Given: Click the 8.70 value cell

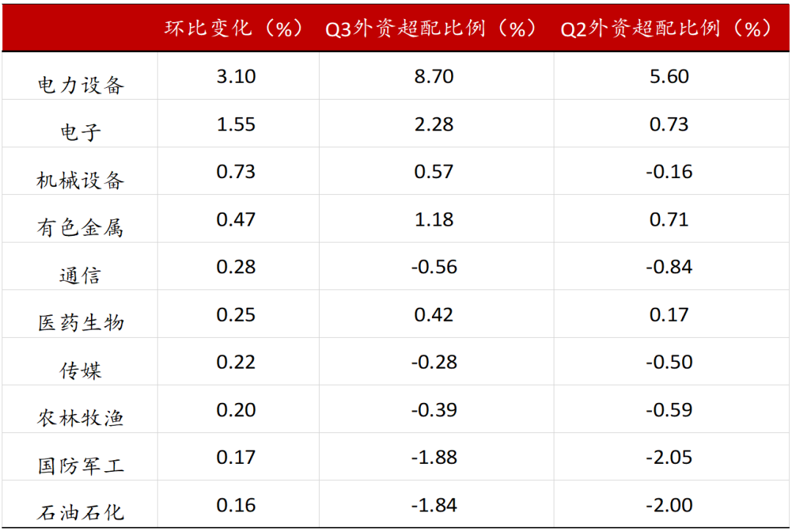Looking at the screenshot, I should tap(434, 76).
